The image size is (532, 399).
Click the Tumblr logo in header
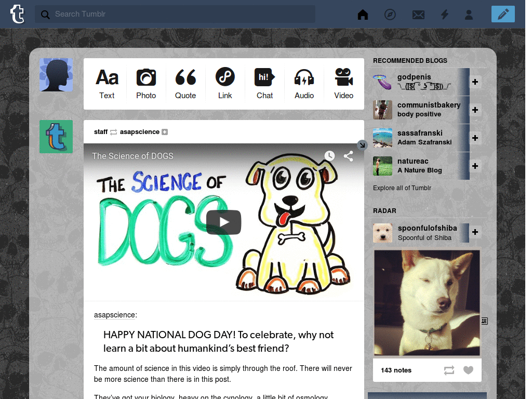click(x=17, y=14)
